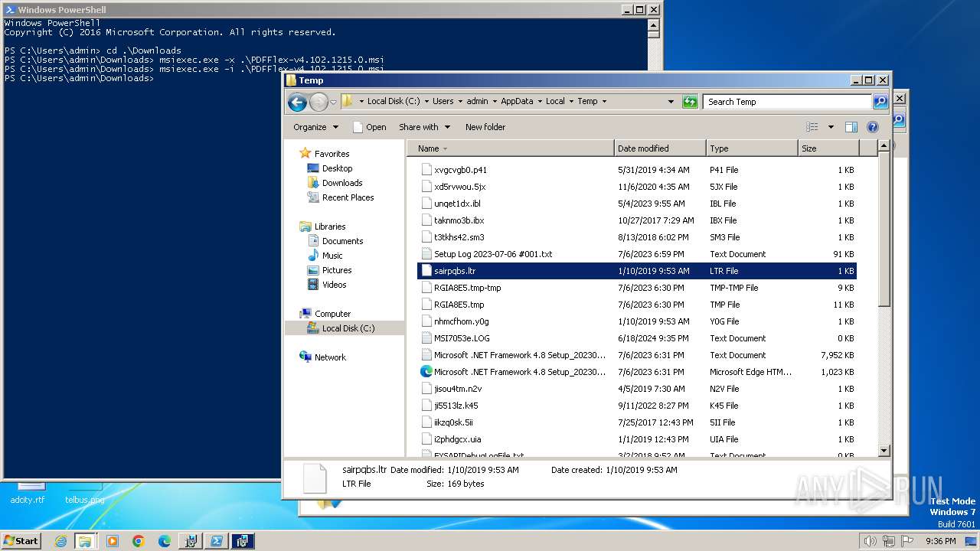The image size is (980, 551).
Task: Click PowerShell window scrollbar up arrow
Action: (x=653, y=24)
